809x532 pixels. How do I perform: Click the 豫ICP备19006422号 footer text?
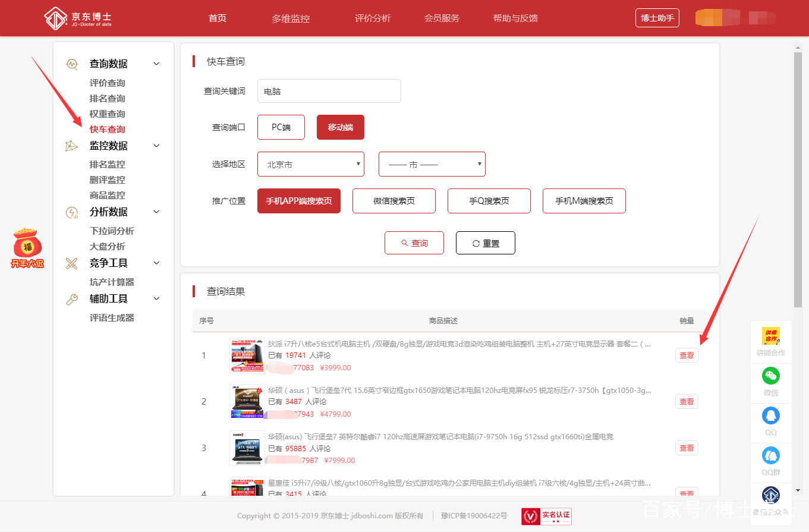coord(474,516)
